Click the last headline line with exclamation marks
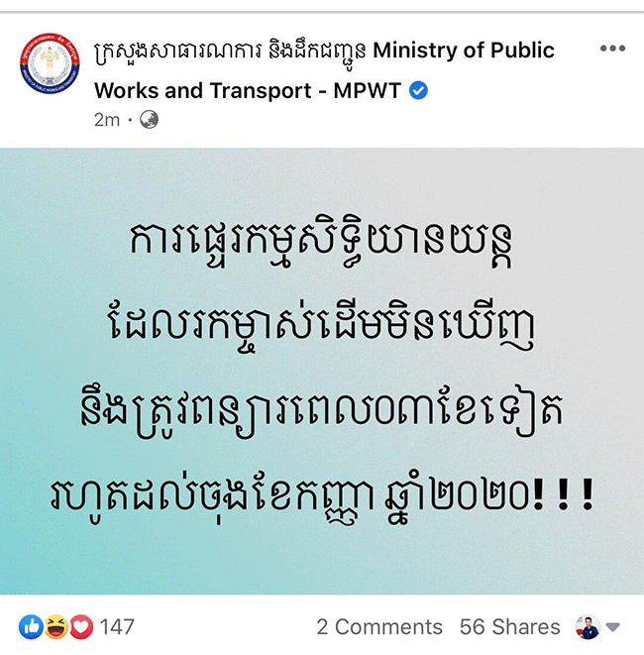Viewport: 644px width, 655px height. 322,497
